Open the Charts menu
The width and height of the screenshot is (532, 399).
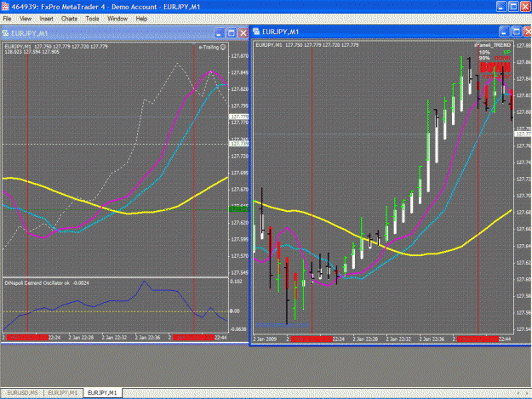[x=69, y=19]
